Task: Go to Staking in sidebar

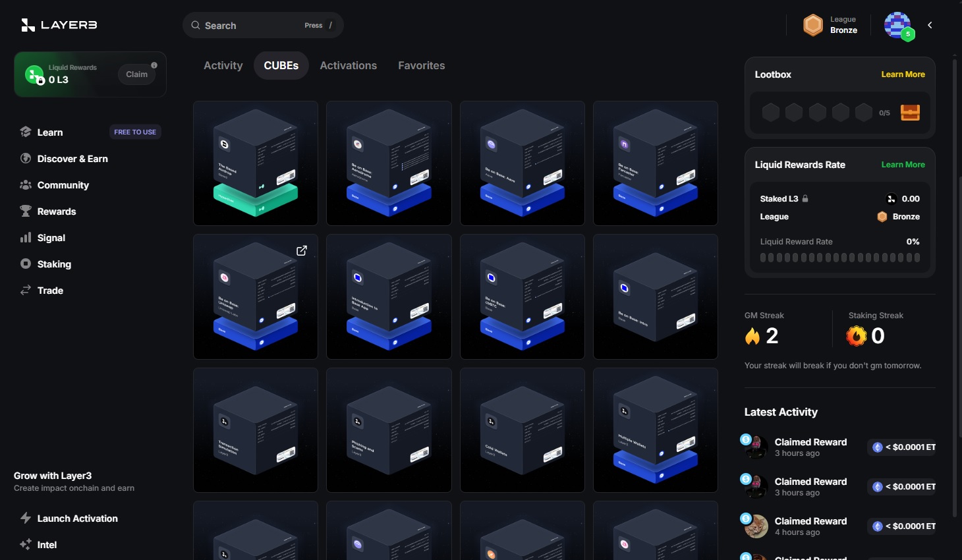Action: 54,264
